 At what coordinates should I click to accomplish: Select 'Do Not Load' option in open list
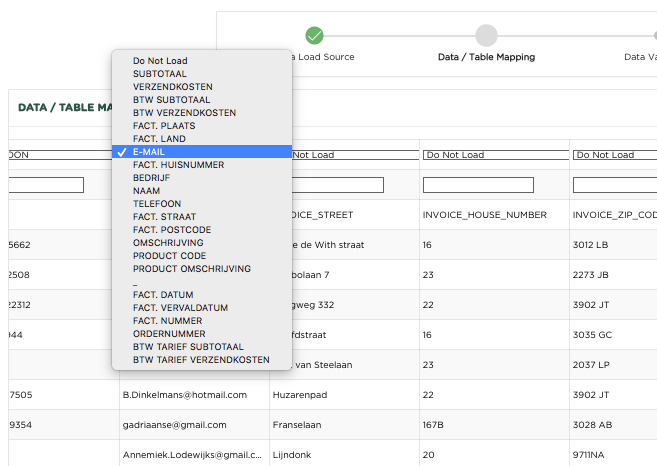(x=160, y=61)
